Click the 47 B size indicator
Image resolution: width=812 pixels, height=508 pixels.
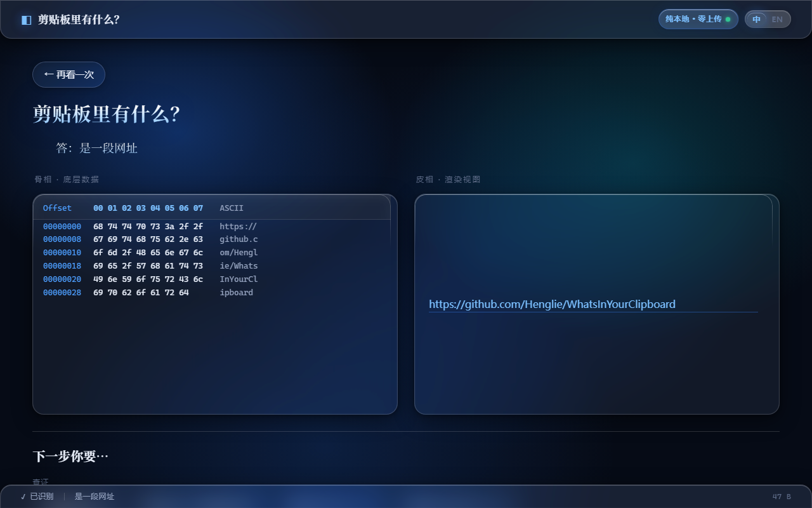(782, 497)
